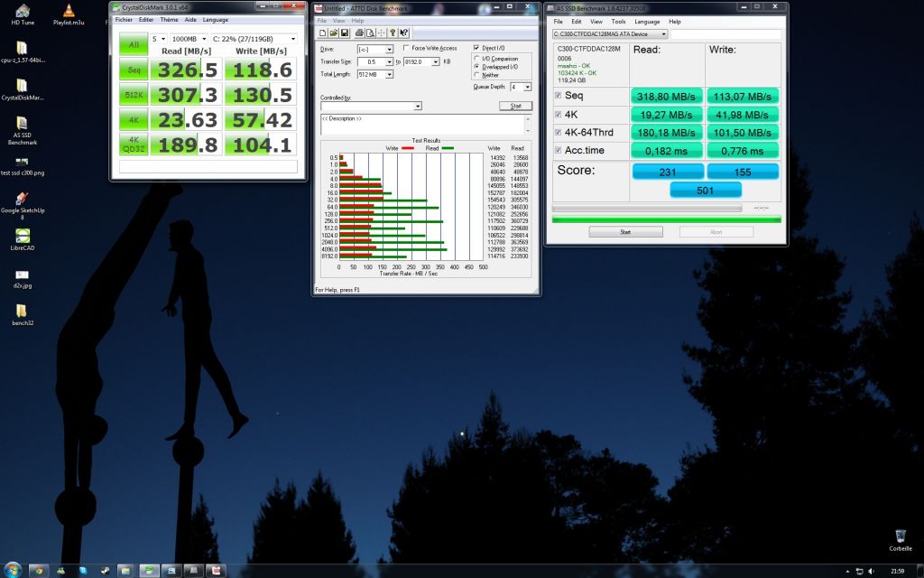The width and height of the screenshot is (924, 578).
Task: Open the Edit menu in AS SSD Benchmark
Action: [577, 22]
